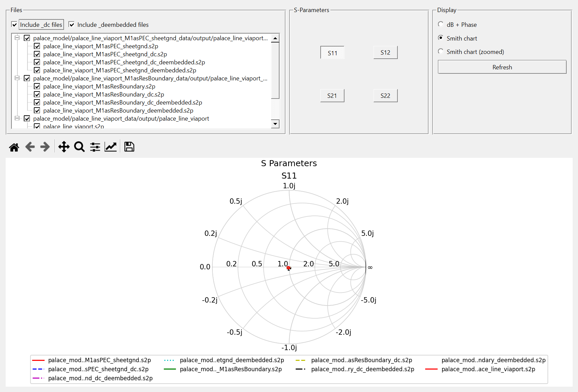Viewport: 578px width, 392px height.
Task: Select the dB + Phase display option
Action: (x=441, y=24)
